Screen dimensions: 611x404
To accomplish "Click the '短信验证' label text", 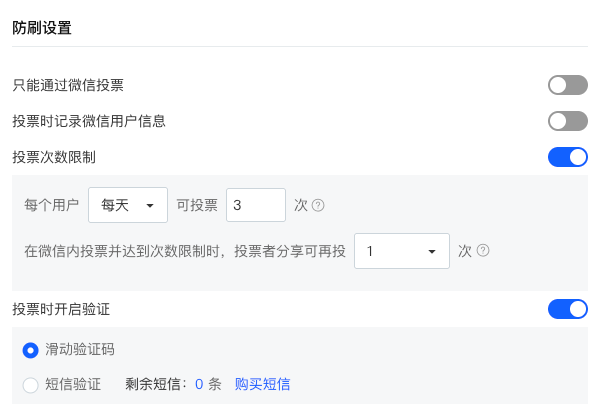I will 73,384.
